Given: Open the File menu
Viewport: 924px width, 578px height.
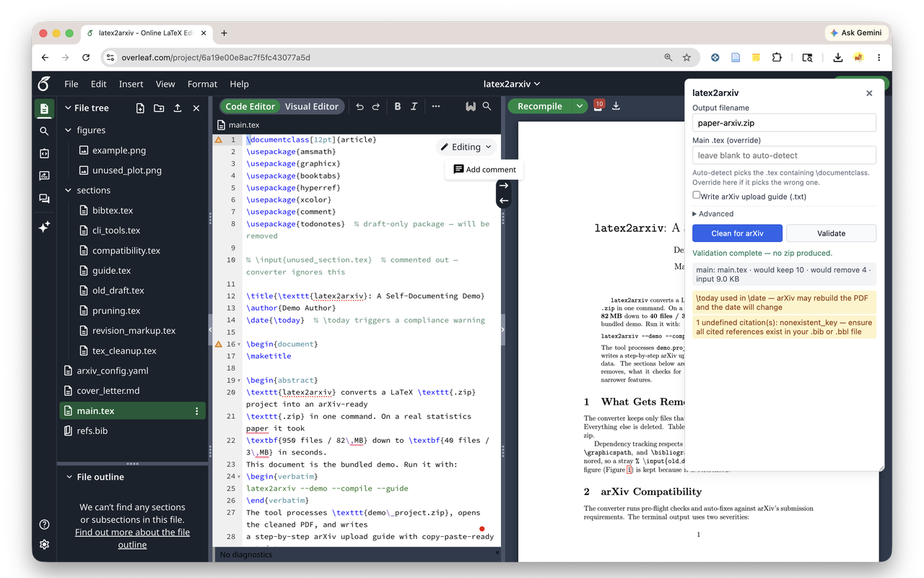Looking at the screenshot, I should click(71, 84).
